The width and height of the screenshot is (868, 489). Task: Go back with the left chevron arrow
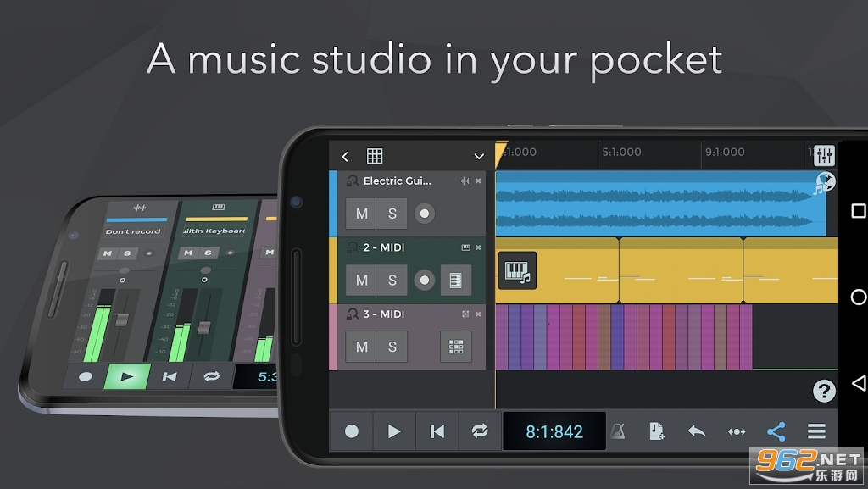point(345,157)
